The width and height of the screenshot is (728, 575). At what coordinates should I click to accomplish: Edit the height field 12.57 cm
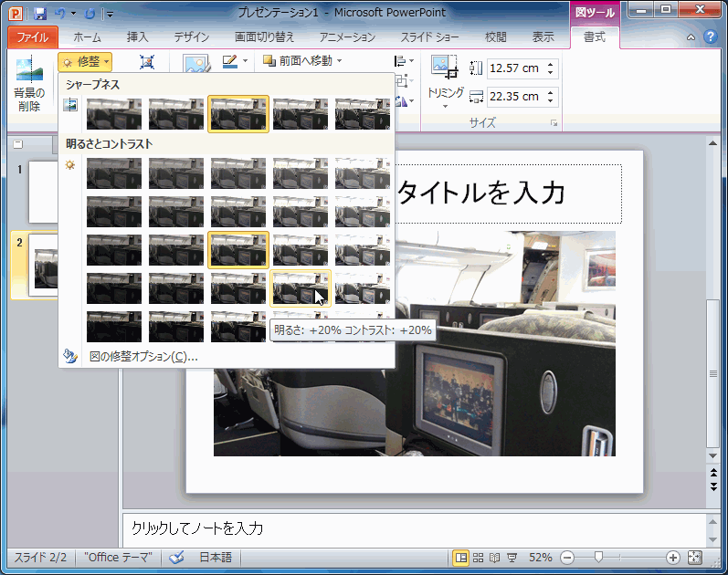tap(514, 68)
